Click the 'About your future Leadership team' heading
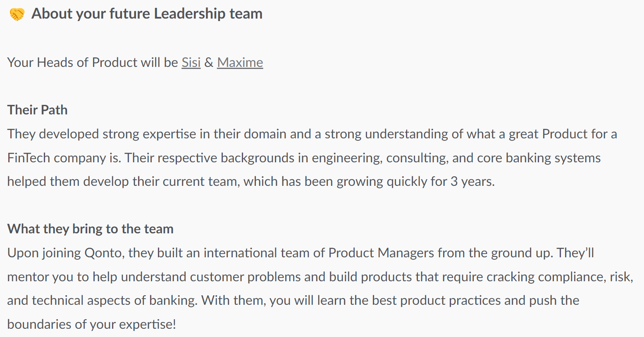 [147, 14]
